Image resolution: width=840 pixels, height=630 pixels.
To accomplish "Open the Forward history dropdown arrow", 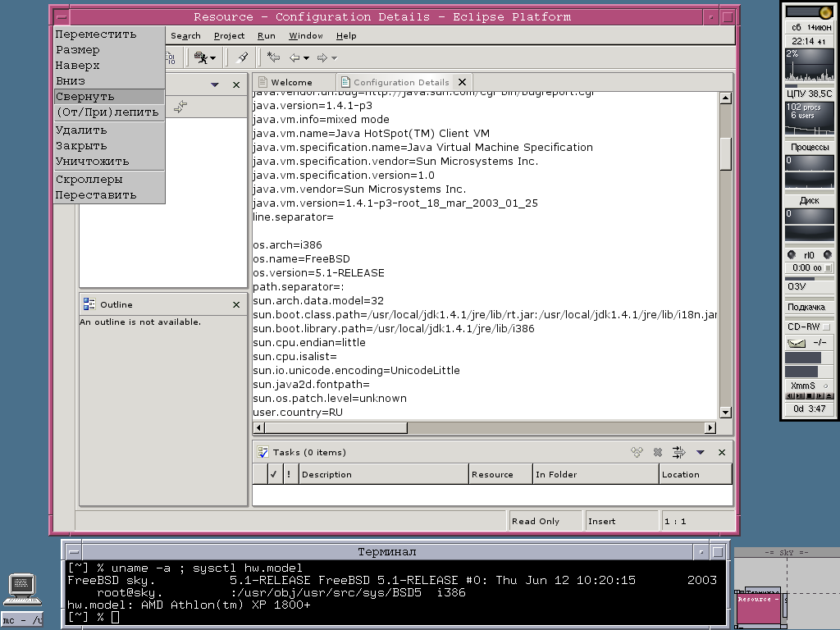I will point(335,58).
